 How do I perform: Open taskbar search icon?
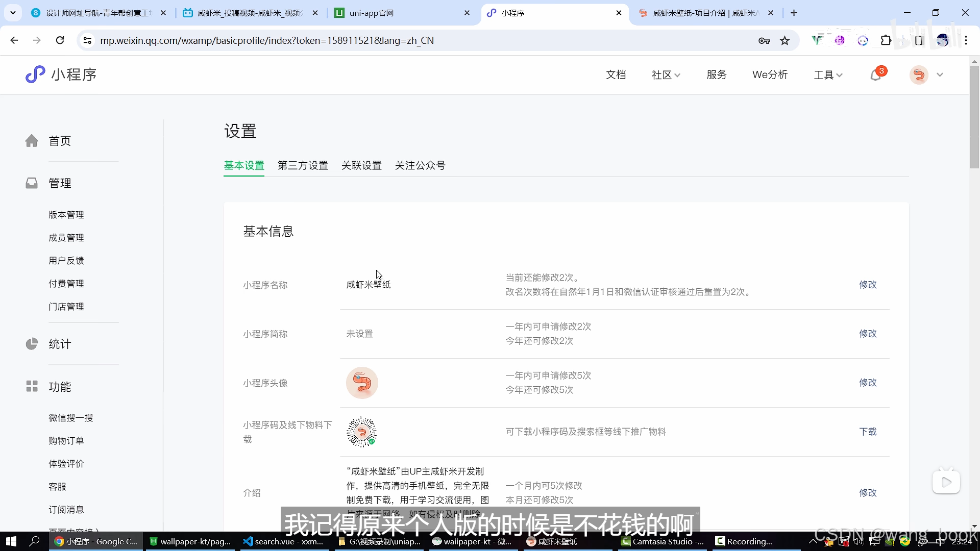(x=34, y=541)
